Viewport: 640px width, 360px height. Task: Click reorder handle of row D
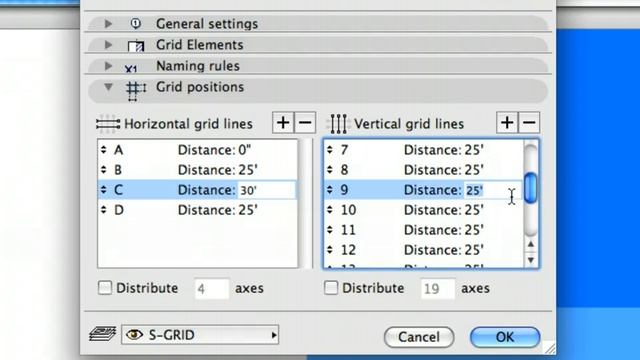[x=104, y=210]
